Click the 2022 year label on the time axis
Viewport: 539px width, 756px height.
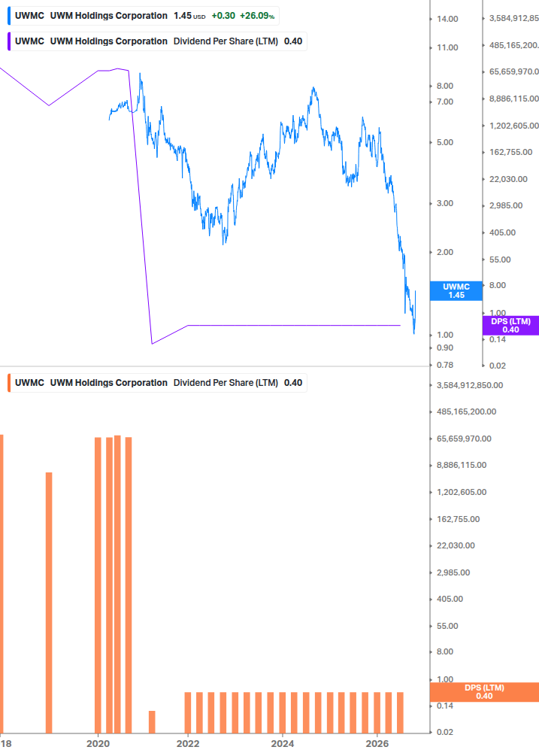188,743
